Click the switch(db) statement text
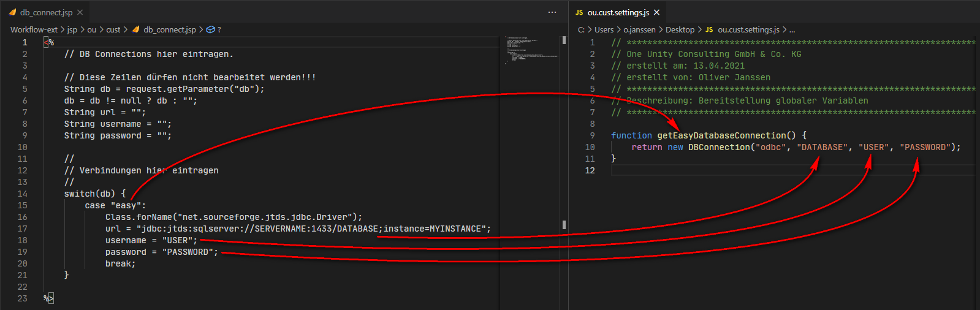980x310 pixels. (95, 194)
